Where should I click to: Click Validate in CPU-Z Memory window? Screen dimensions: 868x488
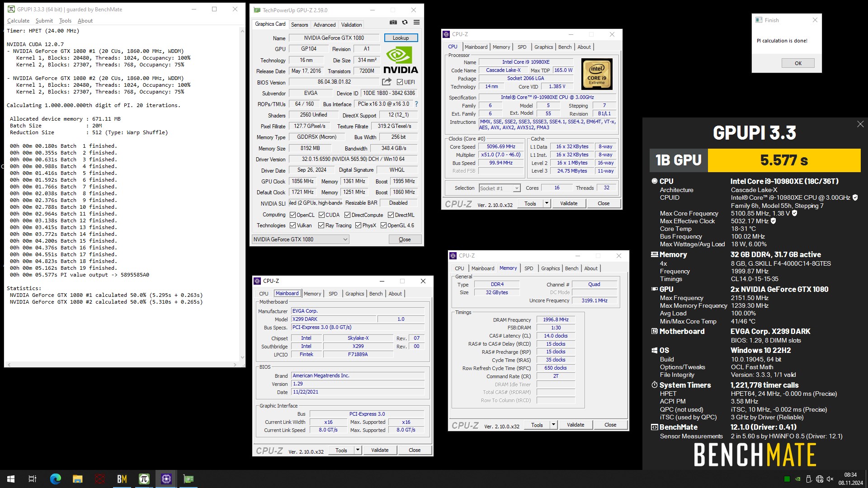576,425
